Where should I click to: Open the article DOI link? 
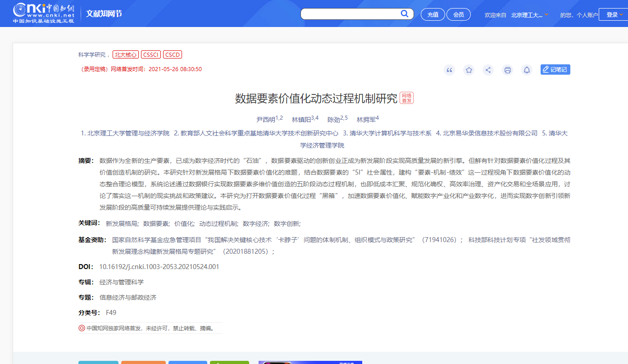coord(159,266)
